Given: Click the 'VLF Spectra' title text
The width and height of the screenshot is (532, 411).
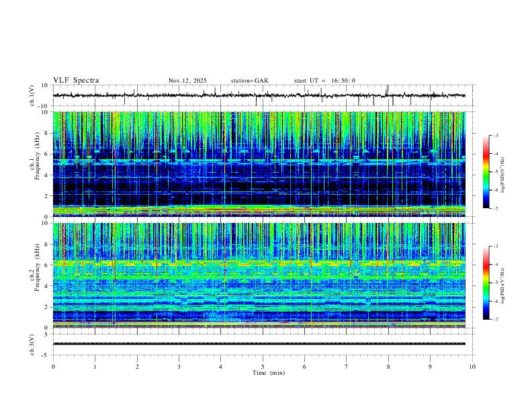Looking at the screenshot, I should tap(76, 81).
